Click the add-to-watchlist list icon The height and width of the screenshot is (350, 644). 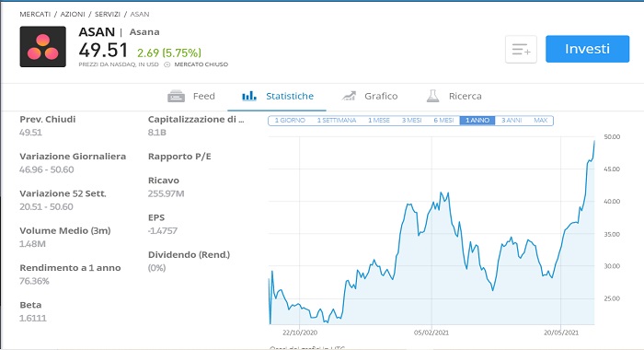(x=521, y=50)
